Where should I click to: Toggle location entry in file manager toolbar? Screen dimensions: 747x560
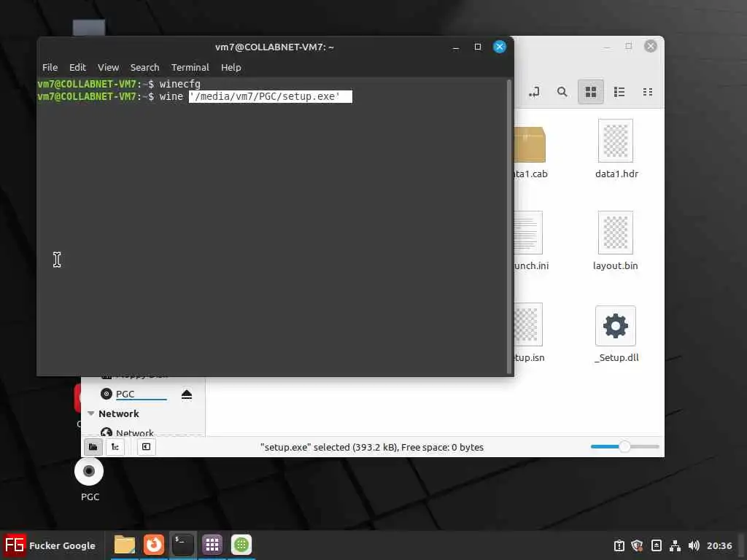pyautogui.click(x=534, y=92)
